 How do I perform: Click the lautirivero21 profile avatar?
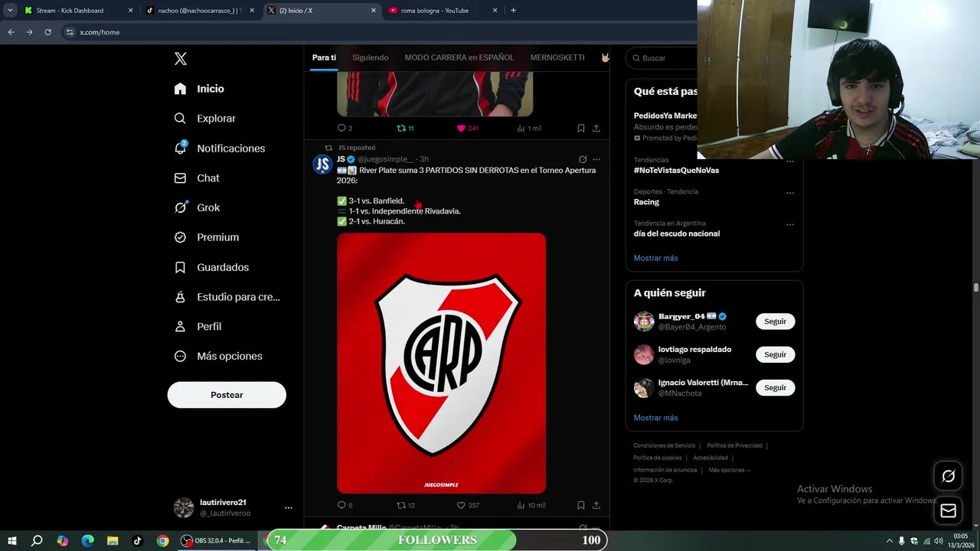click(x=184, y=507)
